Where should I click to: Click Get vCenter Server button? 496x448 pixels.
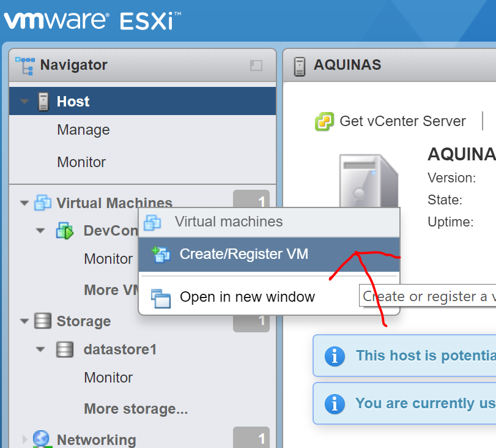coord(390,121)
